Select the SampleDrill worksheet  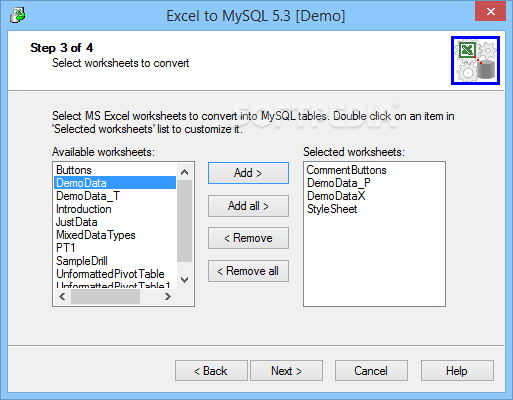click(115, 261)
